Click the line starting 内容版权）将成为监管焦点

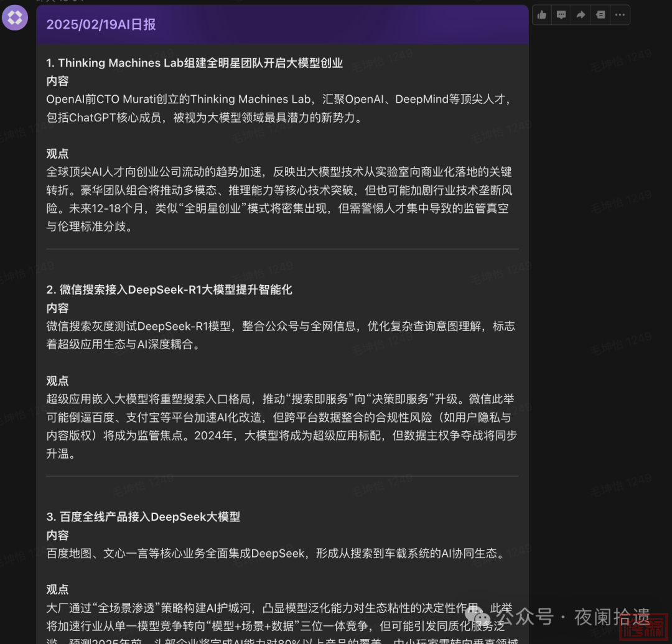click(282, 436)
